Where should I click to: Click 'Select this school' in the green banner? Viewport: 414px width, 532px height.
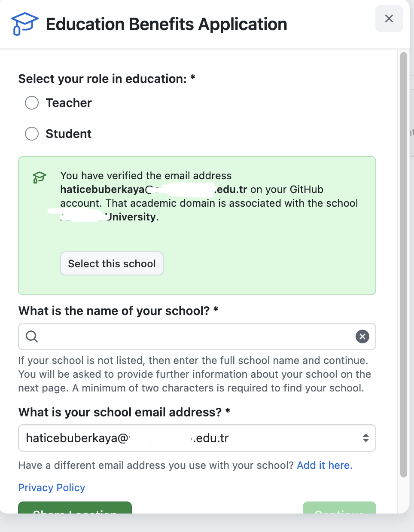[112, 263]
